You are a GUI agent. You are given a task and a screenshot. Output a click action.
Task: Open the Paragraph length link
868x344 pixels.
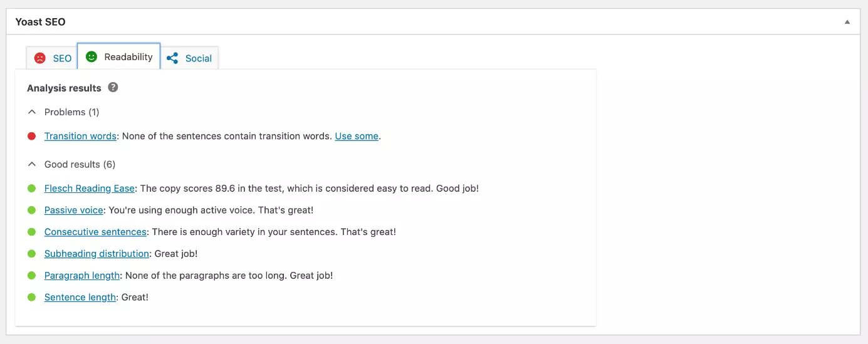(82, 276)
